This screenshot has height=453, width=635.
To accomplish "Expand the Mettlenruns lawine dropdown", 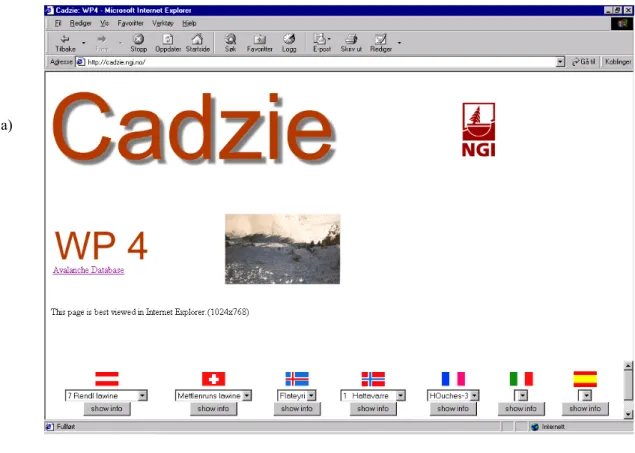I will (x=247, y=396).
